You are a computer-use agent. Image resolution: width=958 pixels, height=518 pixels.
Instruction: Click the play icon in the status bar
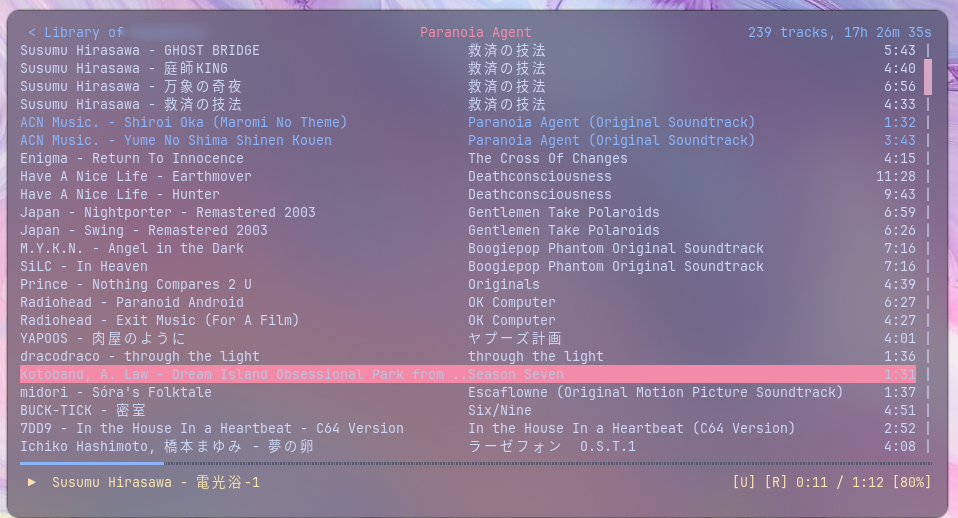[x=32, y=482]
